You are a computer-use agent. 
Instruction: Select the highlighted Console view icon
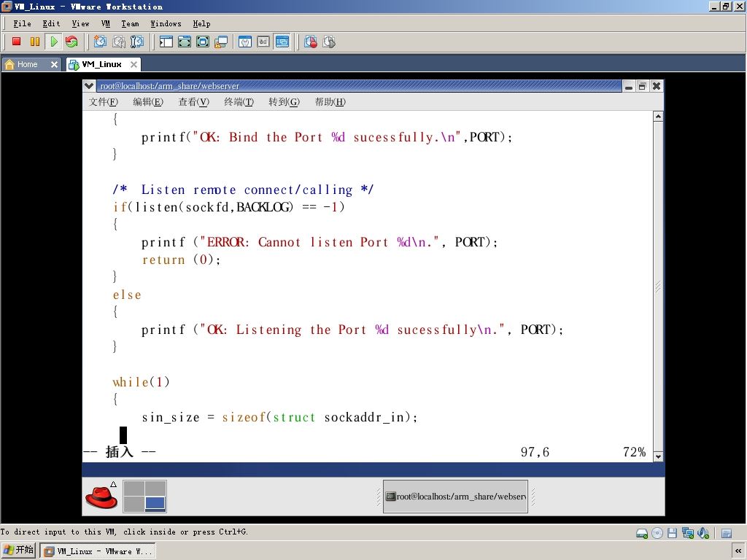coord(282,42)
